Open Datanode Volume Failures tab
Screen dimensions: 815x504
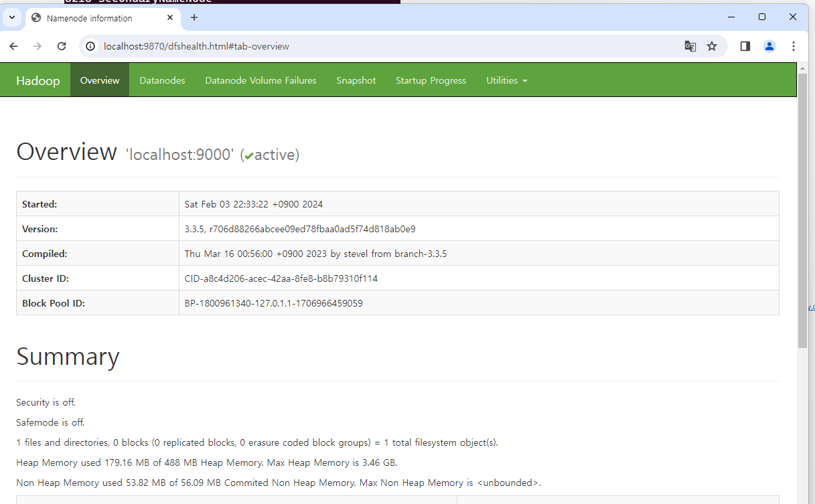coord(261,80)
